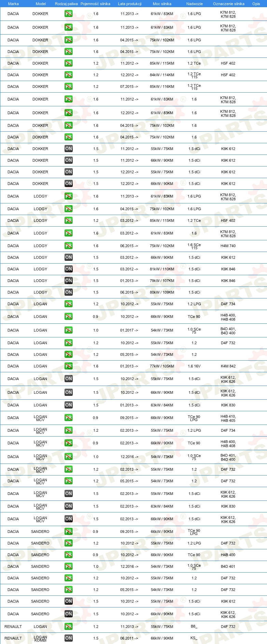Click petrol icon in Logan MCV 12.2016 row
The height and width of the screenshot is (644, 267).
coord(69,457)
